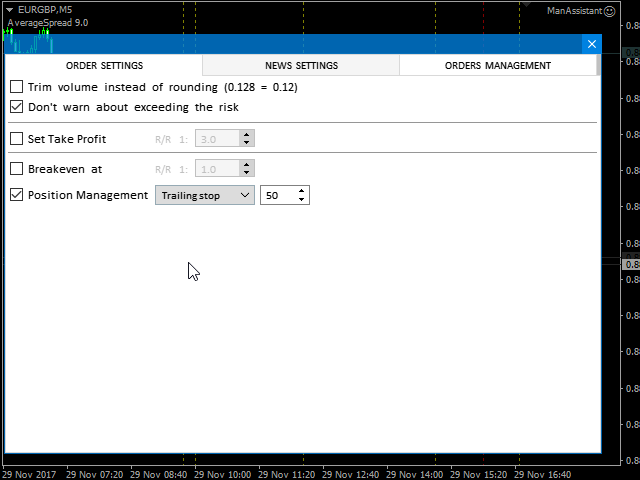Tick the Set Take Profit checkbox
The height and width of the screenshot is (480, 640).
coord(16,139)
